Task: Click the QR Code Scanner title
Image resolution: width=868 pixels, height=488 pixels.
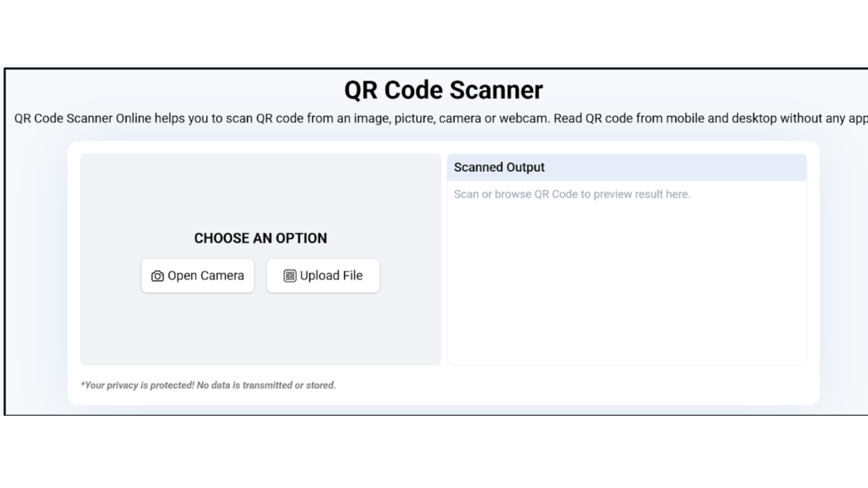Action: pos(443,89)
